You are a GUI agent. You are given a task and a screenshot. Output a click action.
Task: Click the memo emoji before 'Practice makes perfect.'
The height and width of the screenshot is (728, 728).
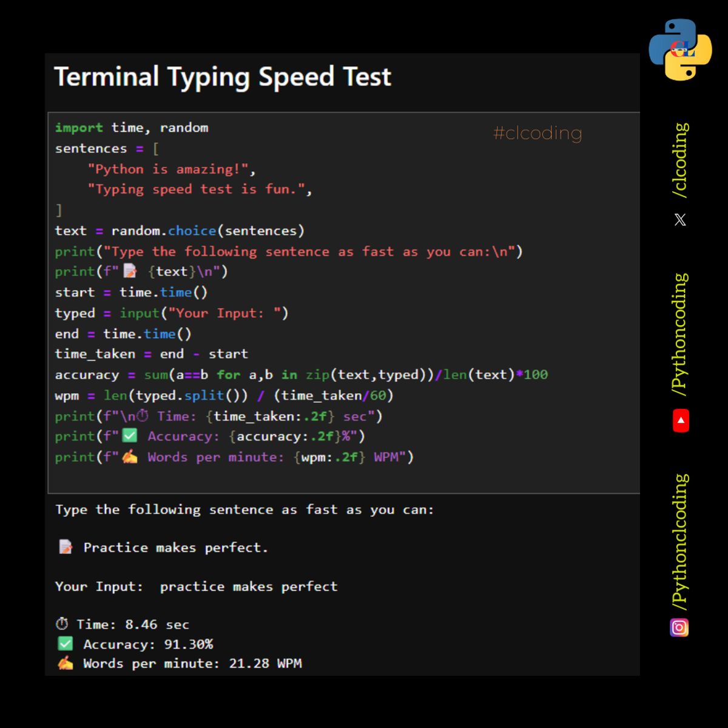coord(66,547)
